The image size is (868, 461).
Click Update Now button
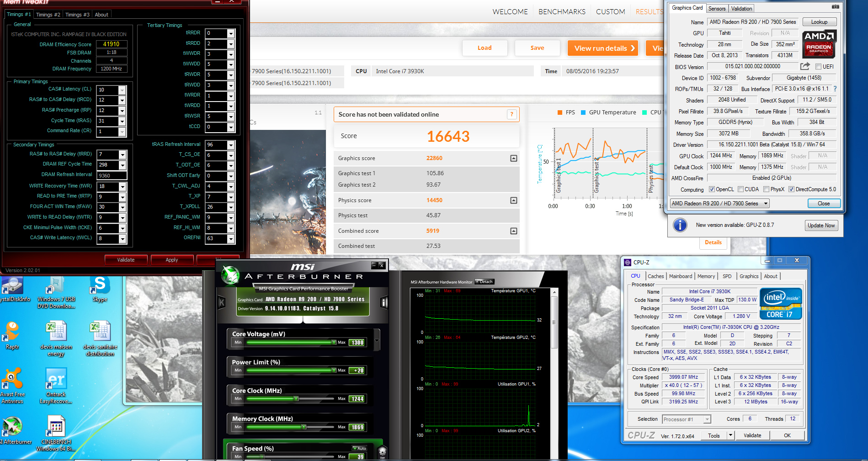(x=821, y=225)
